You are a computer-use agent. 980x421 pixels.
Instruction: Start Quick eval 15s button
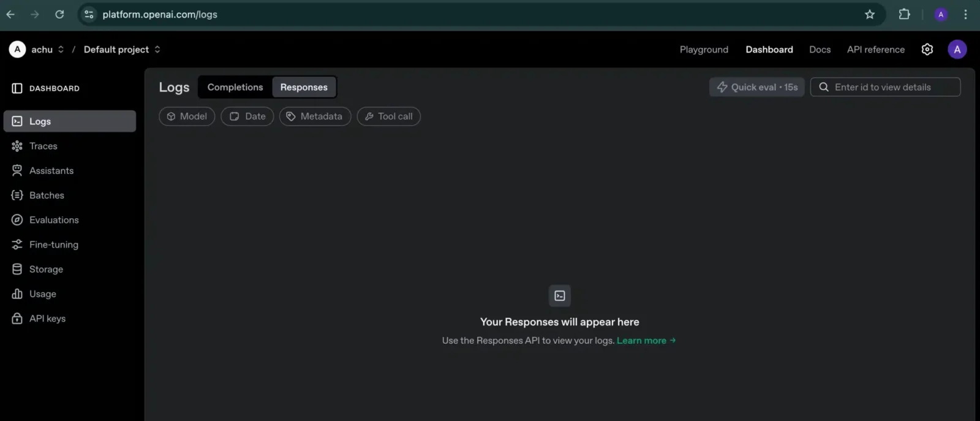coord(757,87)
